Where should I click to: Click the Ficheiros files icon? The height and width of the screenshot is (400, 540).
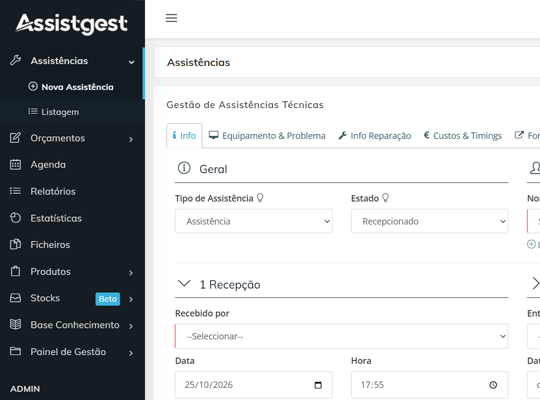(15, 244)
